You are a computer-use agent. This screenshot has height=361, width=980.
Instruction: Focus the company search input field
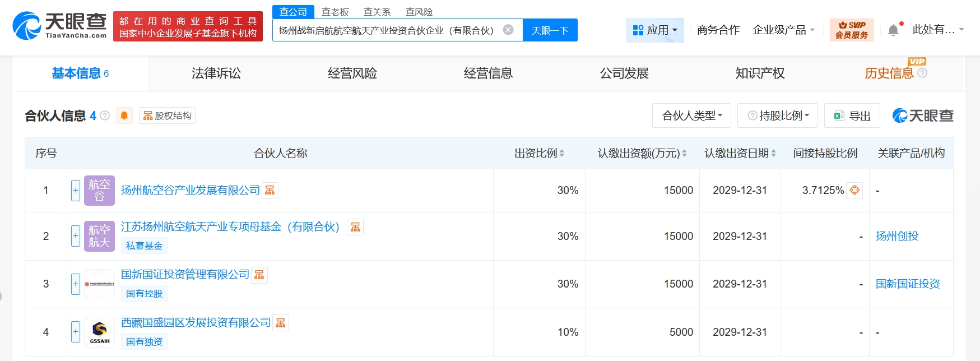point(387,30)
